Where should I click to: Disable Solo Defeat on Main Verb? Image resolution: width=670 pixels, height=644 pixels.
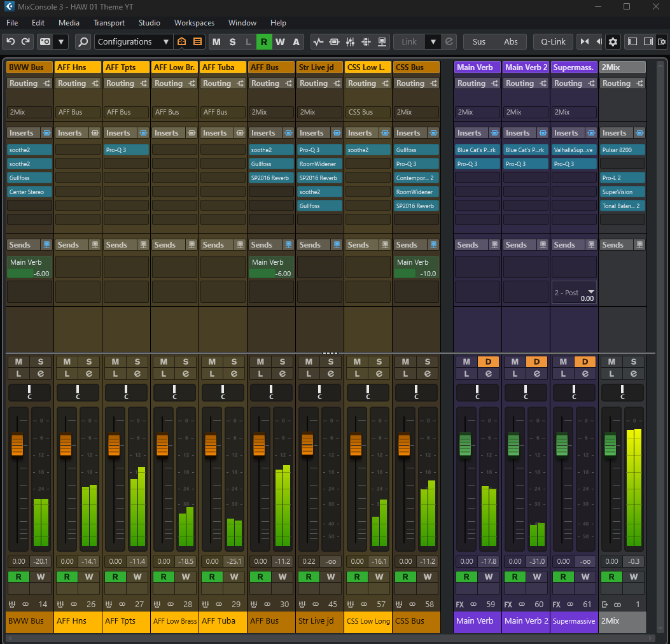click(x=488, y=361)
